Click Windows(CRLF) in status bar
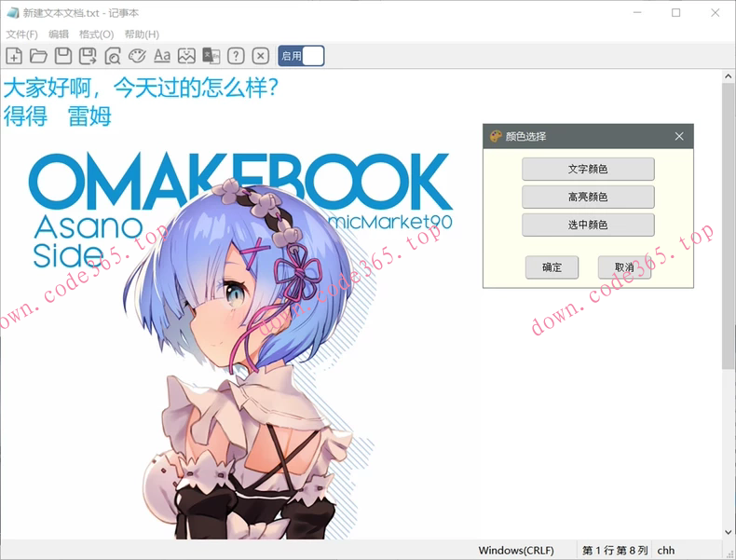The height and width of the screenshot is (560, 736). coord(516,550)
